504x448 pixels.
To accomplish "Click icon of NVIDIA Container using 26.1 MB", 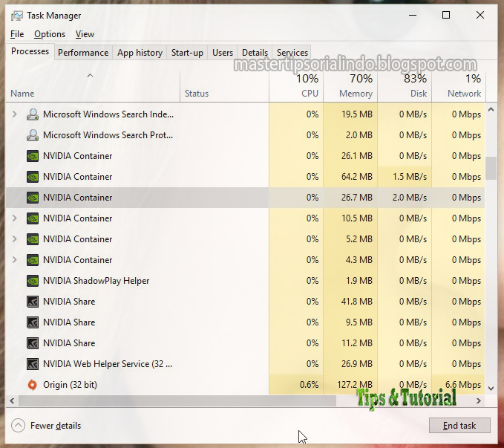I will [x=33, y=156].
